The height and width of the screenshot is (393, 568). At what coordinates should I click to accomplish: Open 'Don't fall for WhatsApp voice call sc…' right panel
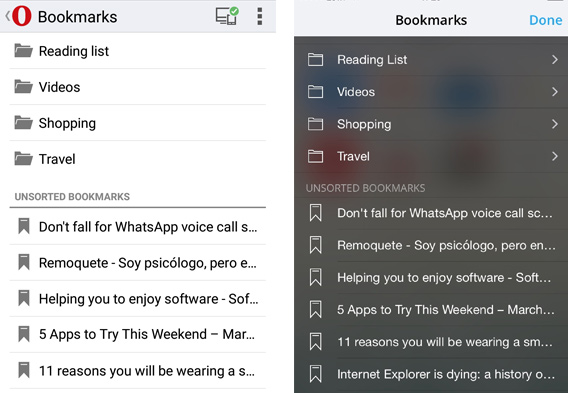[x=445, y=213]
